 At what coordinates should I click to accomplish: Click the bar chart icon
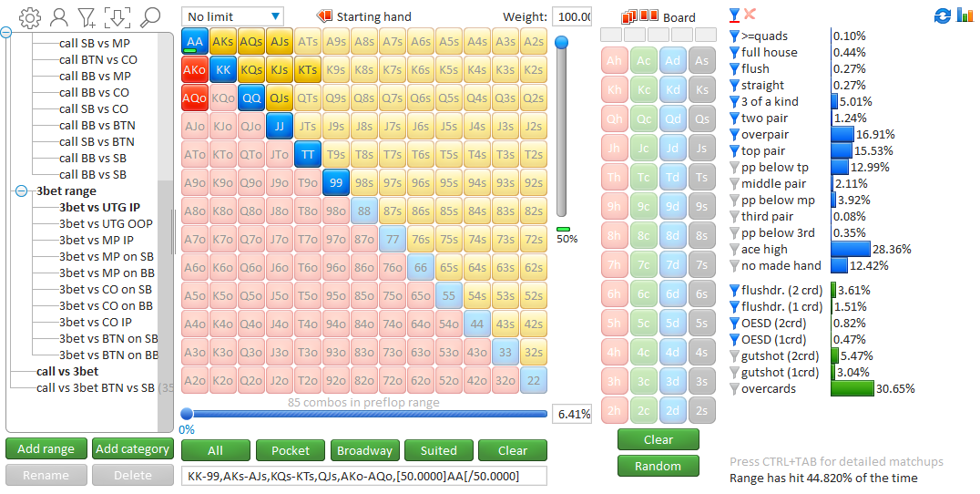click(965, 15)
